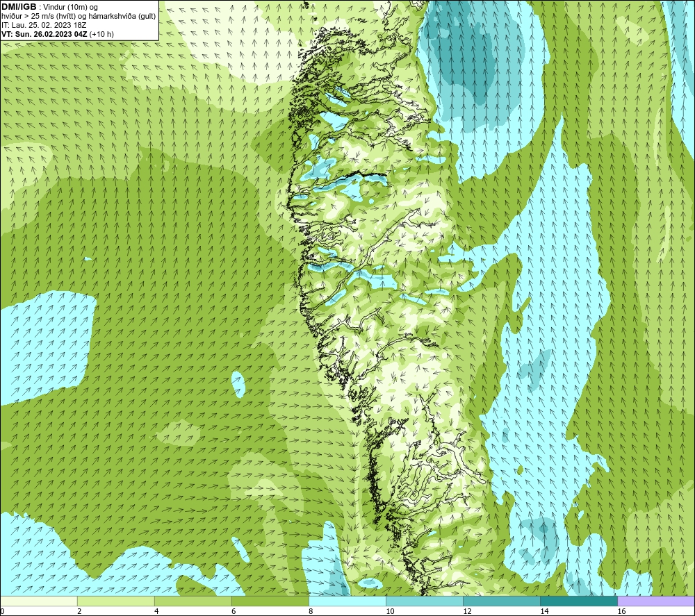Viewport: 695px width, 616px height.
Task: Click the '16' scale label
Action: pos(621,612)
